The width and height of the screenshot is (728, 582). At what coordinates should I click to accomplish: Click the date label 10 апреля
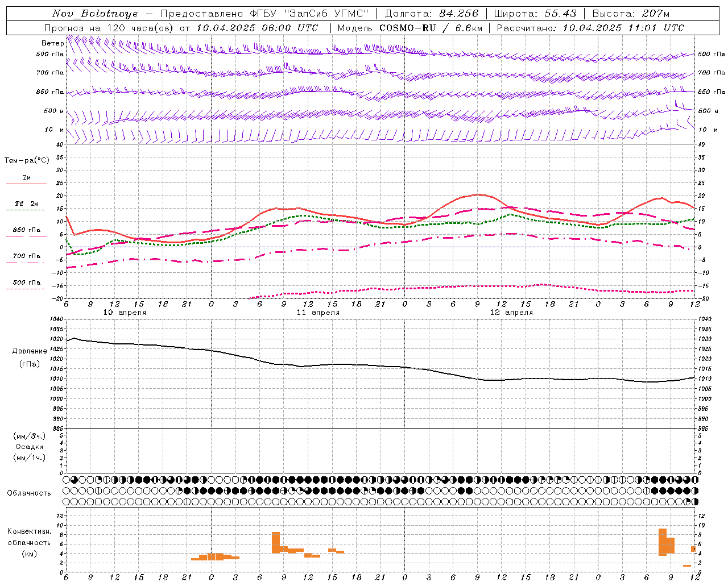[125, 313]
